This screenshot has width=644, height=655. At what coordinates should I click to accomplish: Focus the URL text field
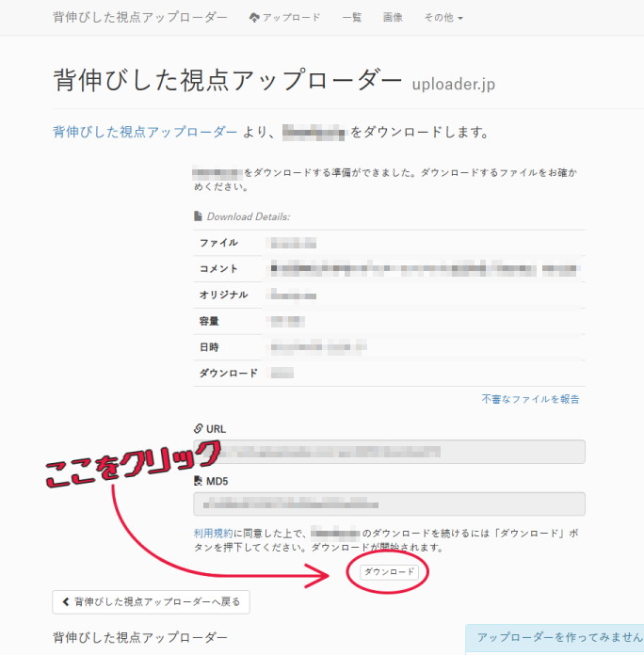(389, 452)
